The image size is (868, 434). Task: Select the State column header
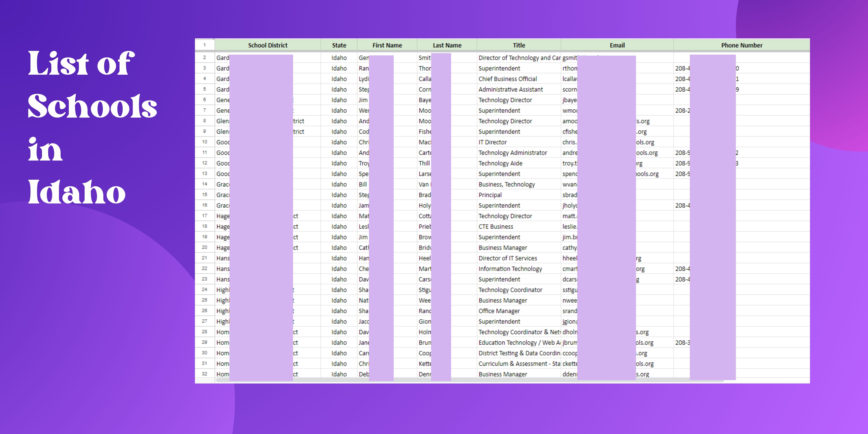(339, 45)
